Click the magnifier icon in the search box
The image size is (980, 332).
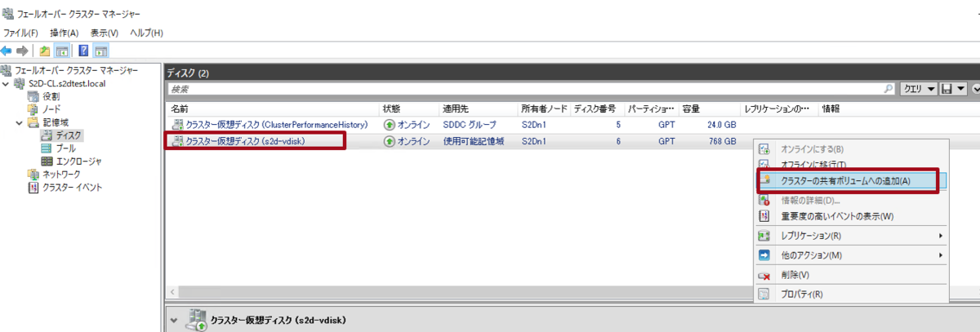coord(889,88)
